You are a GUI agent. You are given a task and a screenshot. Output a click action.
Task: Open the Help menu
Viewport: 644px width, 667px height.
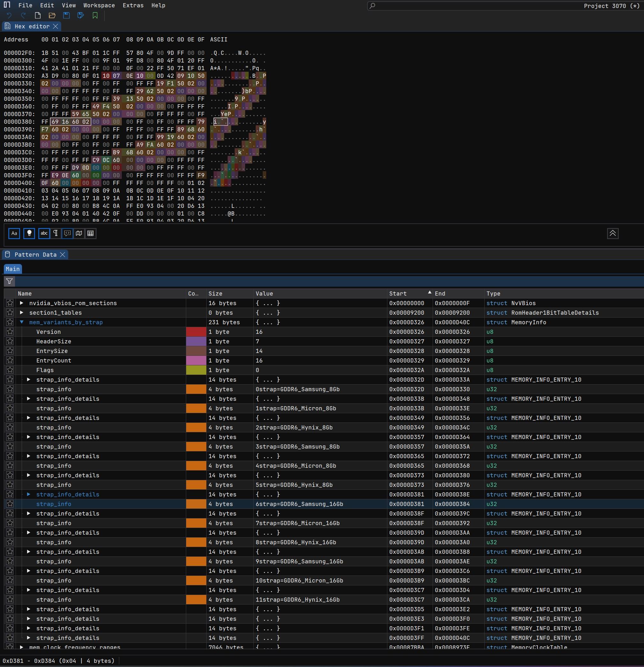(158, 5)
